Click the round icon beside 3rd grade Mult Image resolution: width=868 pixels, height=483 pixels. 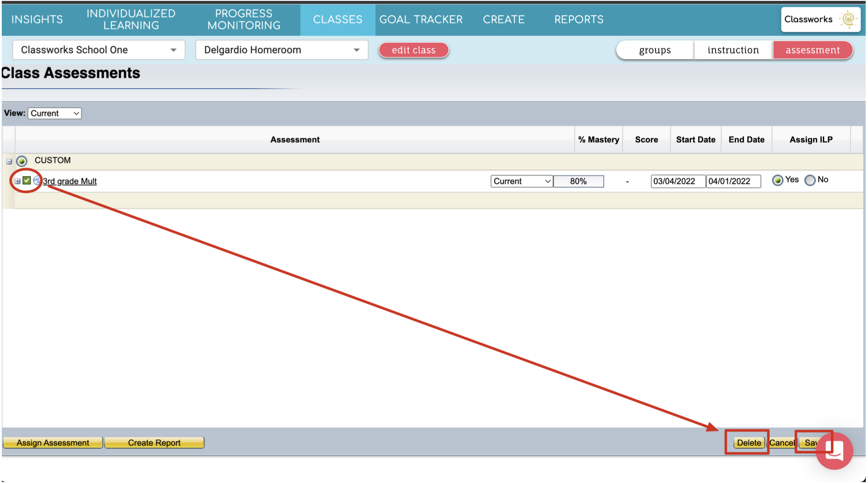tap(37, 180)
